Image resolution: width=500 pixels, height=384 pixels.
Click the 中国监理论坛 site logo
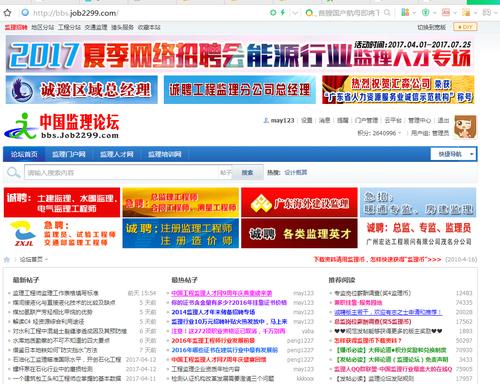62,126
